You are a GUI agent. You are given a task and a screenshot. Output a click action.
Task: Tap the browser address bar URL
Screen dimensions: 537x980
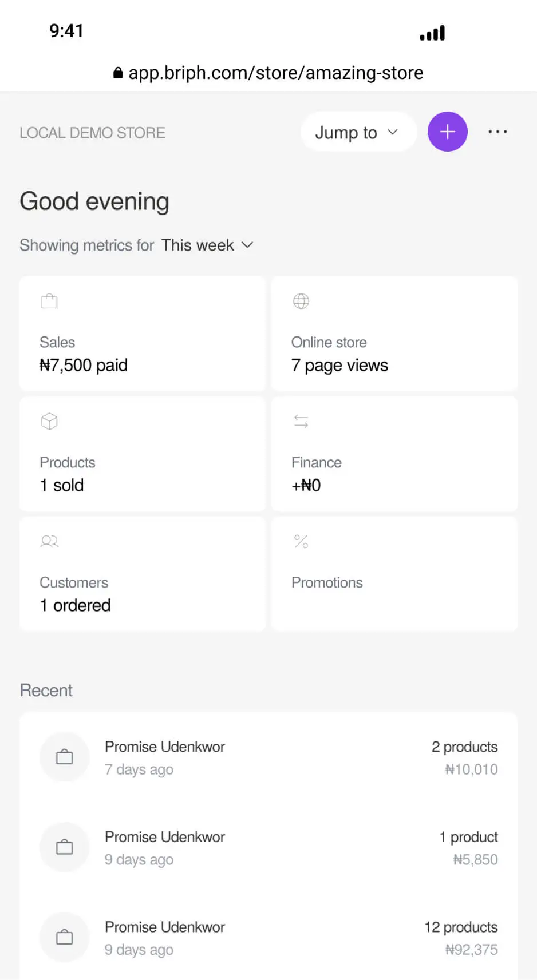coord(275,73)
